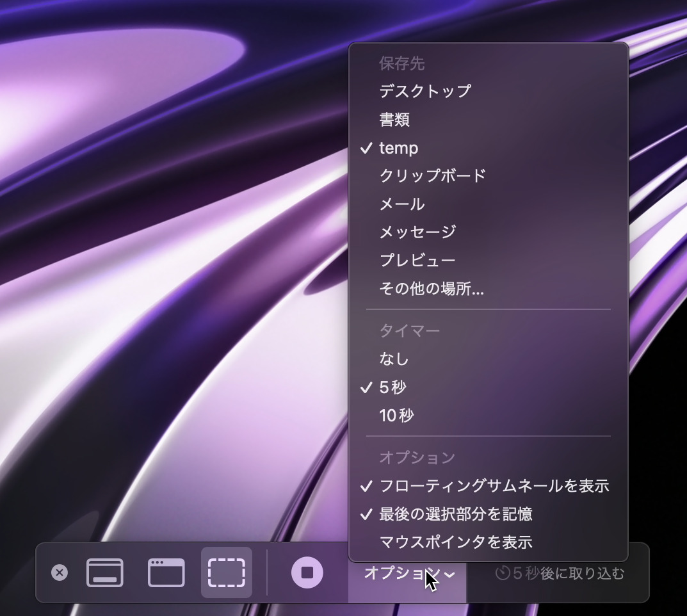Click the screen recording stop-style icon
This screenshot has height=616, width=687.
(x=305, y=573)
